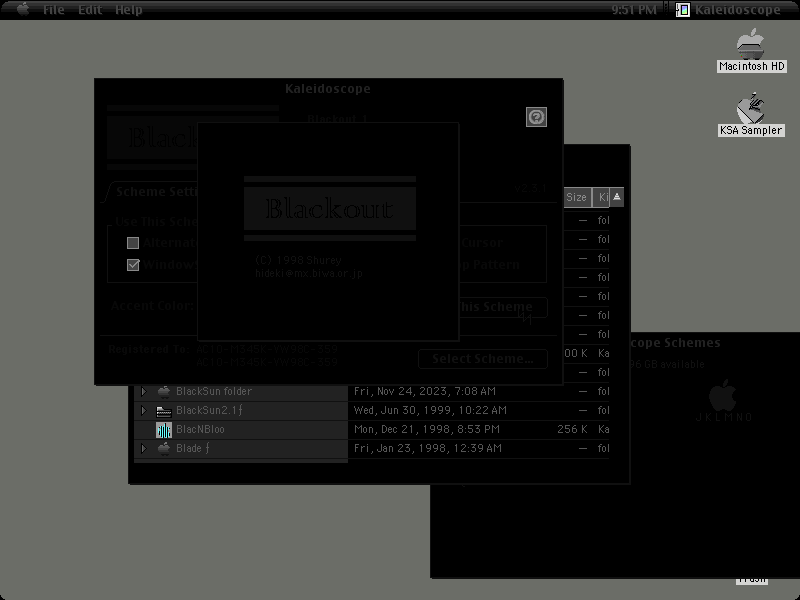Expand the BlackSun folder row
The image size is (800, 600).
(143, 391)
